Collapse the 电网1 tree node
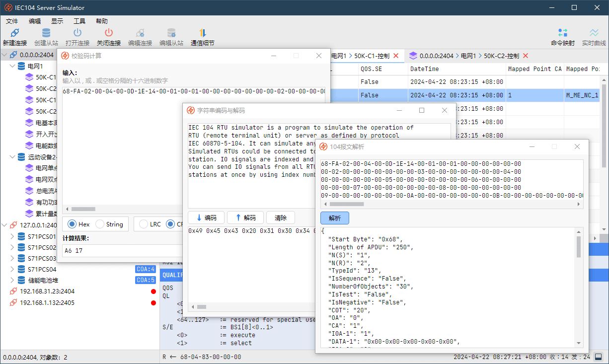The image size is (609, 364). [x=12, y=66]
